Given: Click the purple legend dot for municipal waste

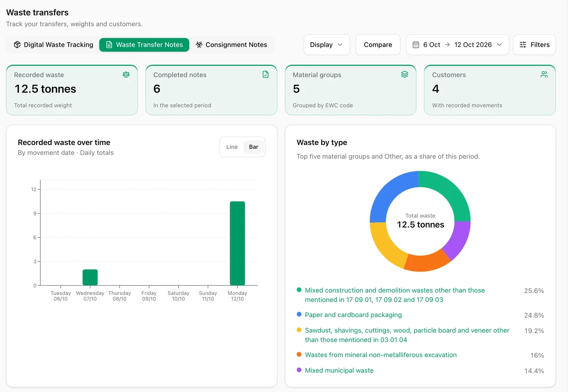Looking at the screenshot, I should click(x=299, y=370).
